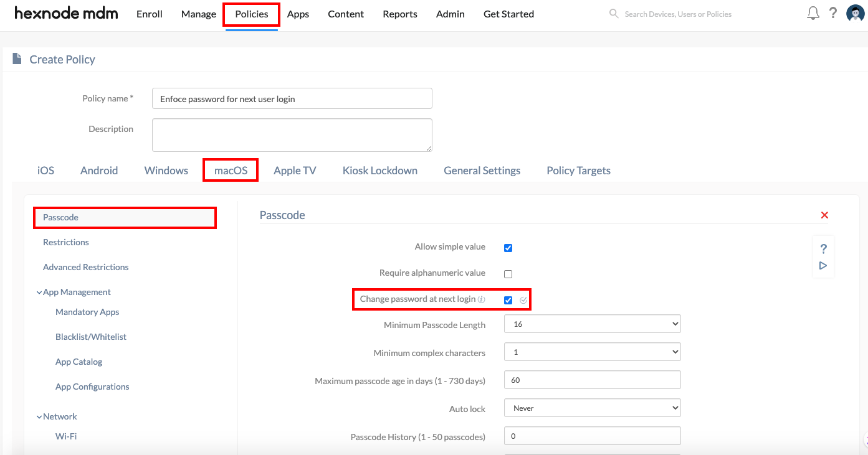Focus the Passcode History field

pyautogui.click(x=592, y=436)
